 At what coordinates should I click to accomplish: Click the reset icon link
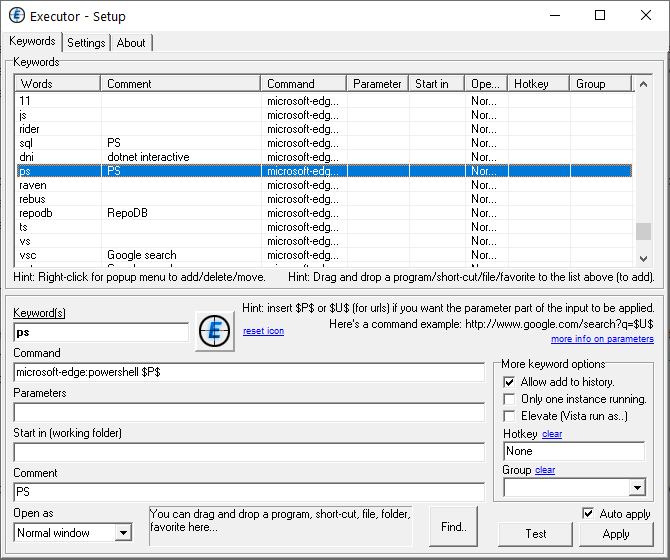click(x=263, y=331)
